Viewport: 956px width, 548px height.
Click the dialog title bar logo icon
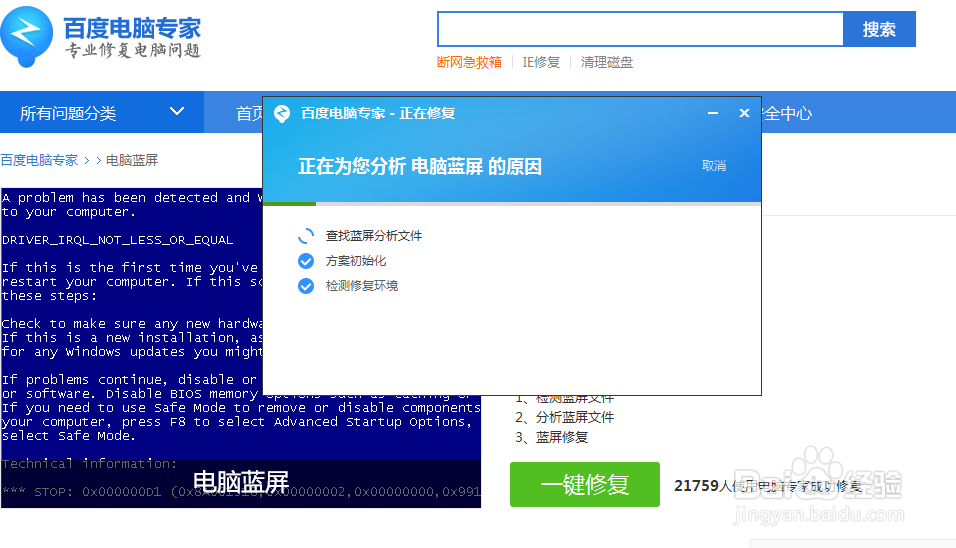point(282,113)
